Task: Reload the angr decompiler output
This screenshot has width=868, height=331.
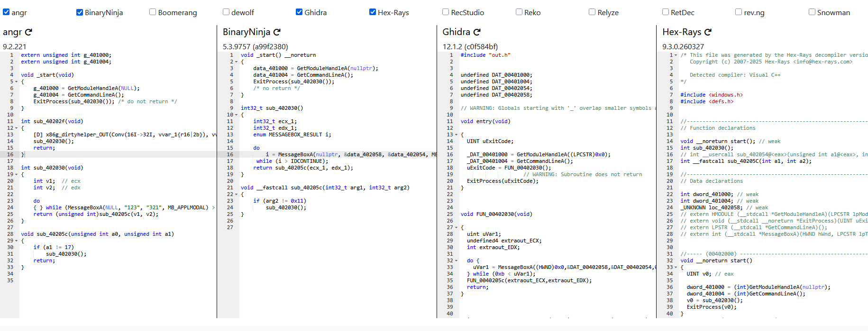Action: (x=28, y=32)
